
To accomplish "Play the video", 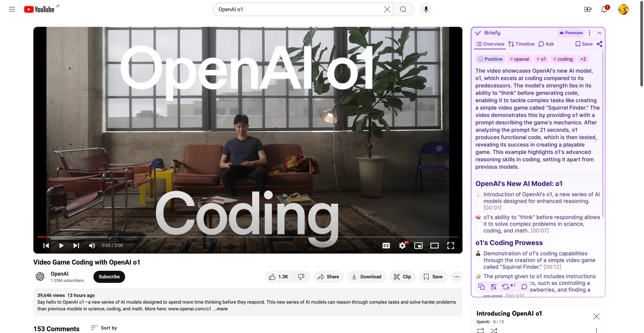I will (x=61, y=246).
